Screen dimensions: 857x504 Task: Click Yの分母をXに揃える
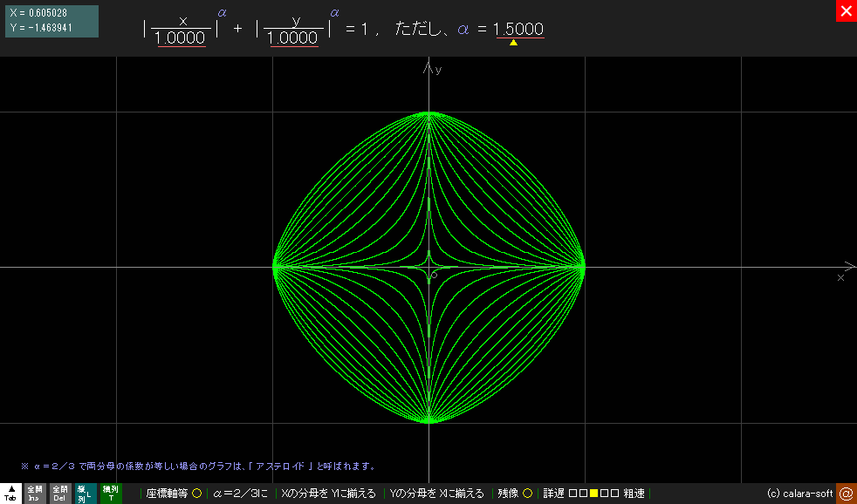pos(437,494)
